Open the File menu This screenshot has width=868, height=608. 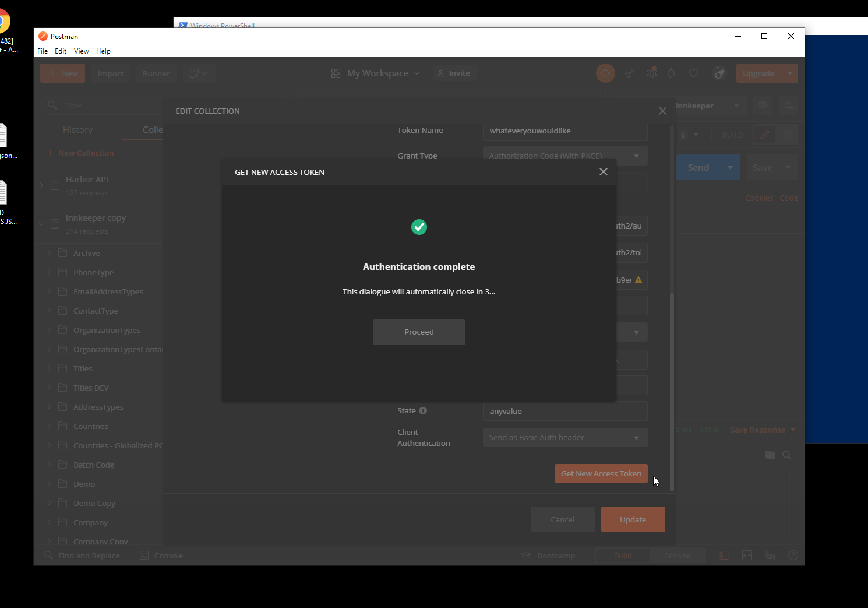coord(42,51)
